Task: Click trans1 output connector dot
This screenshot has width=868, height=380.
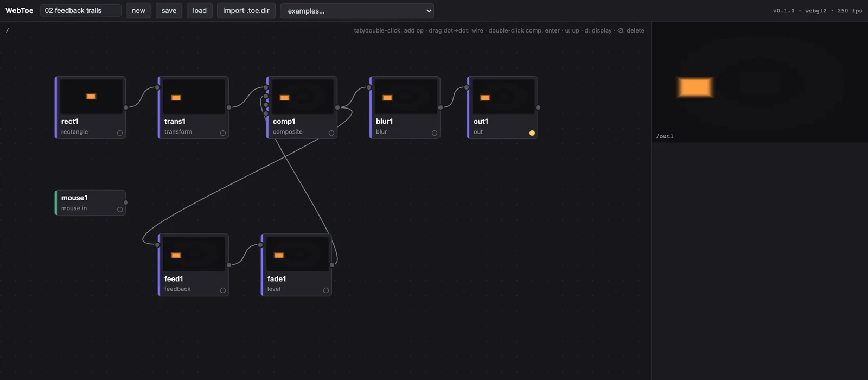Action: click(x=229, y=107)
